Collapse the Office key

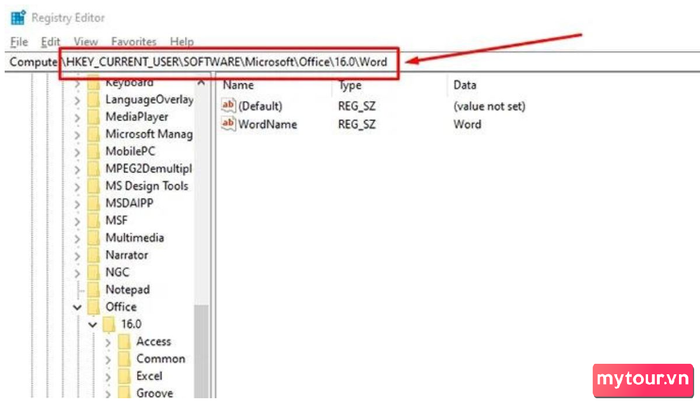[77, 307]
